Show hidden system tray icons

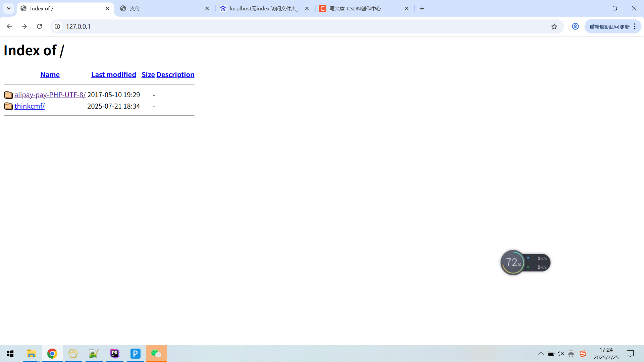point(541,354)
